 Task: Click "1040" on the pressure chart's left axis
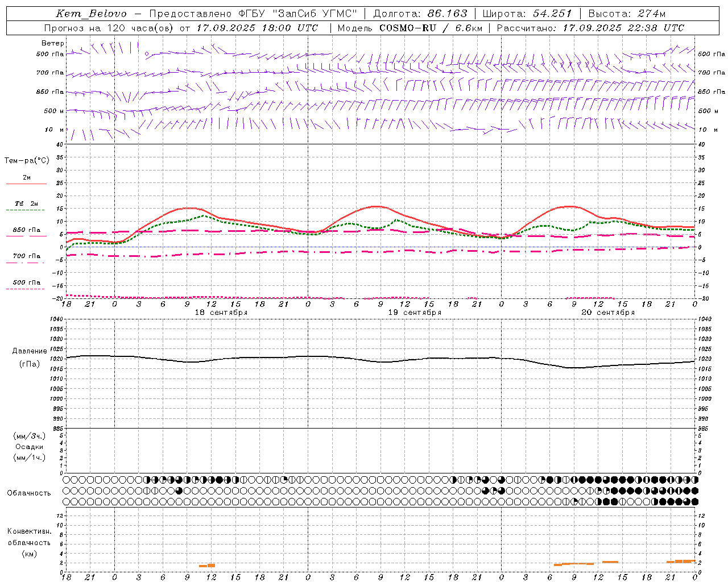[57, 319]
